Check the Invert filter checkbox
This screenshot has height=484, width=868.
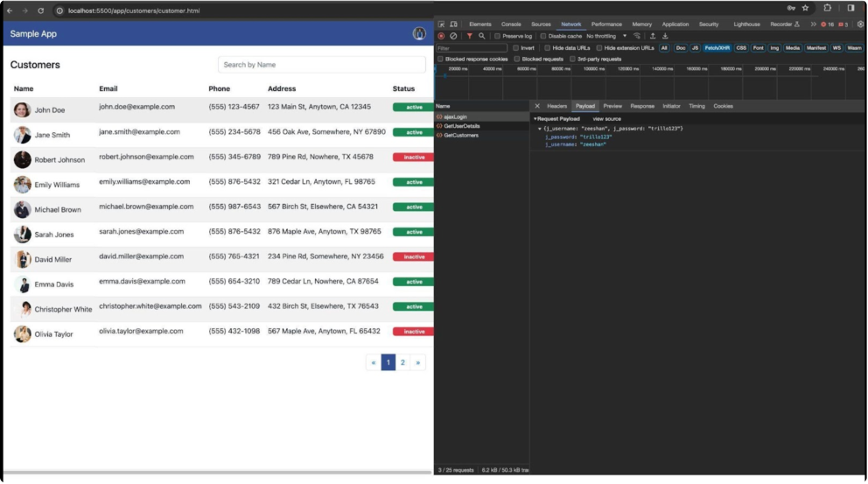[x=515, y=48]
